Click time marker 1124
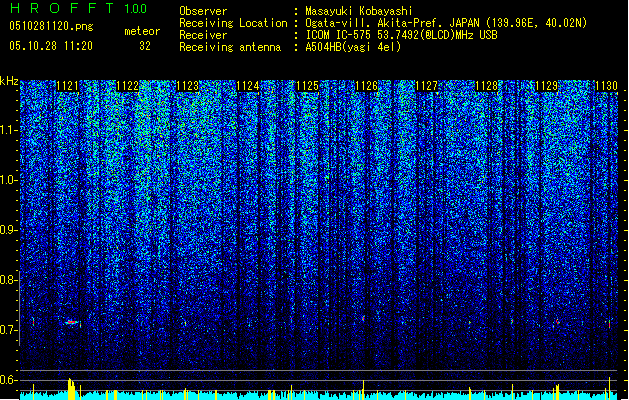Viewport: 629px width, 400px height. 248,86
